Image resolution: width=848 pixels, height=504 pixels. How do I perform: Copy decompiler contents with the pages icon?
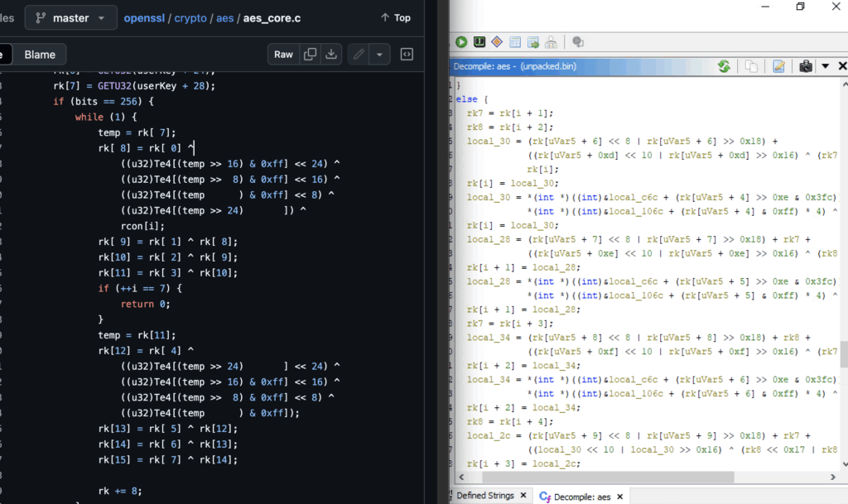coord(751,66)
